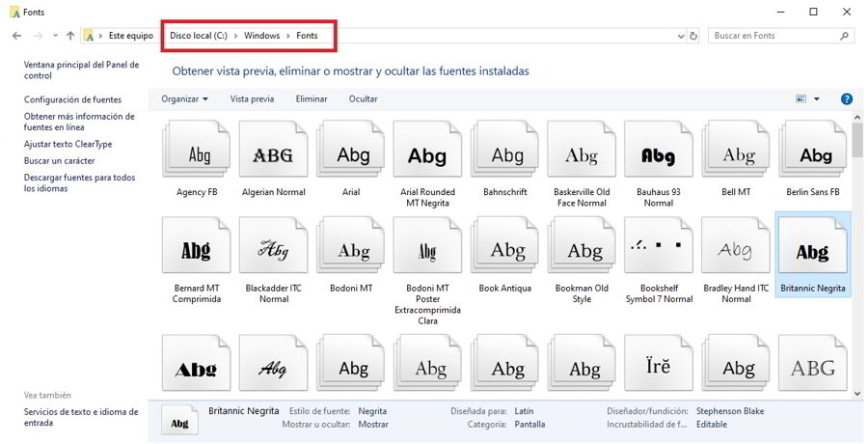
Task: Open the help question mark icon
Action: click(x=847, y=99)
